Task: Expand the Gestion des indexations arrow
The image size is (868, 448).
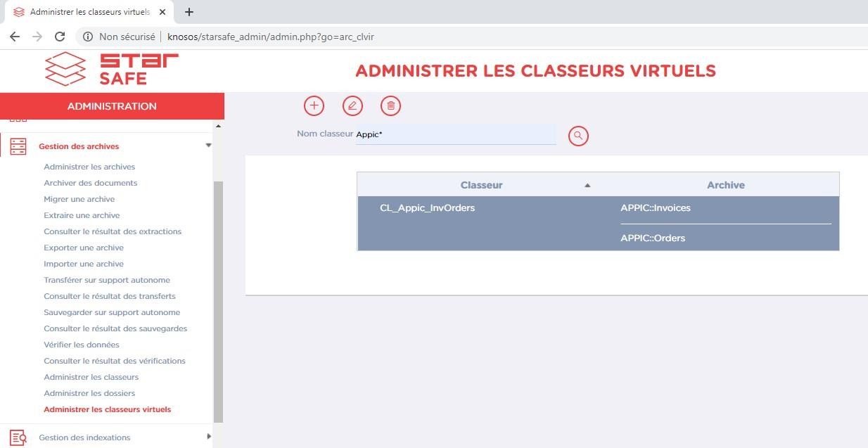Action: (x=208, y=437)
